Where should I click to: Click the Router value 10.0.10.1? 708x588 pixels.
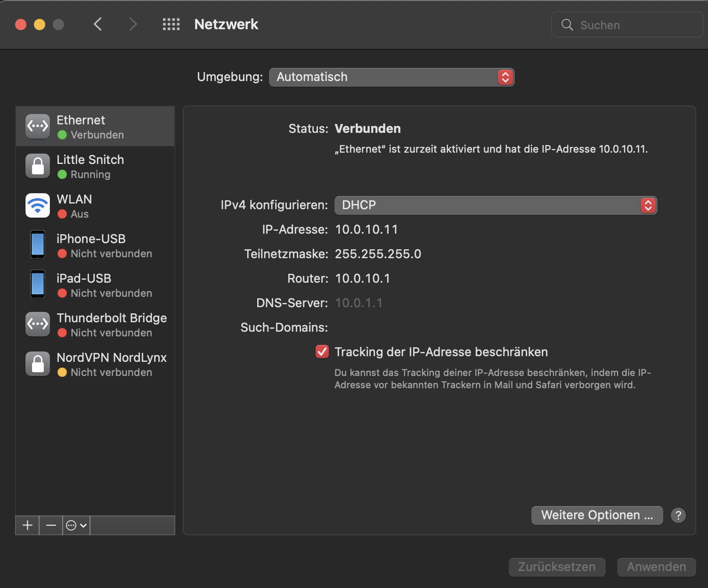(362, 278)
